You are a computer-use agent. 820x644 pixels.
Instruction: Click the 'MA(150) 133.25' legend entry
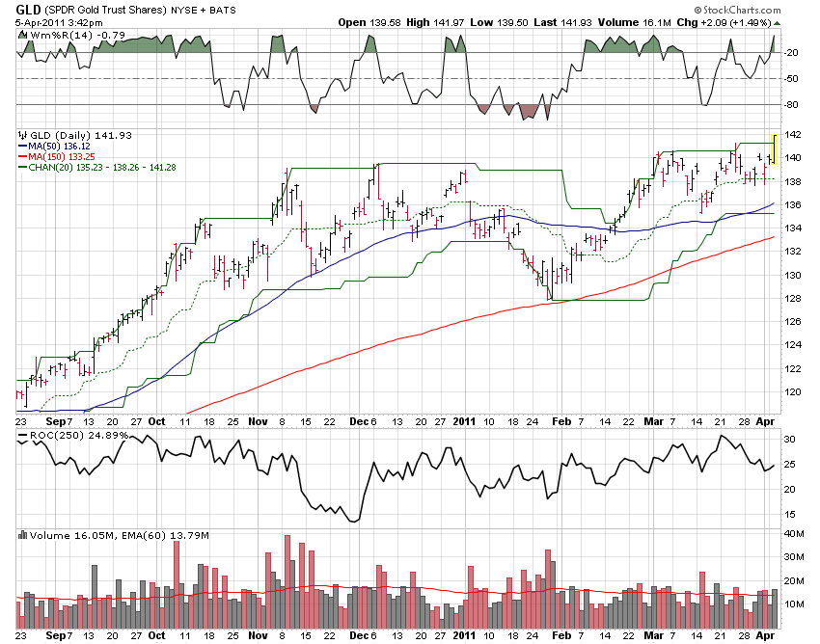(x=62, y=157)
